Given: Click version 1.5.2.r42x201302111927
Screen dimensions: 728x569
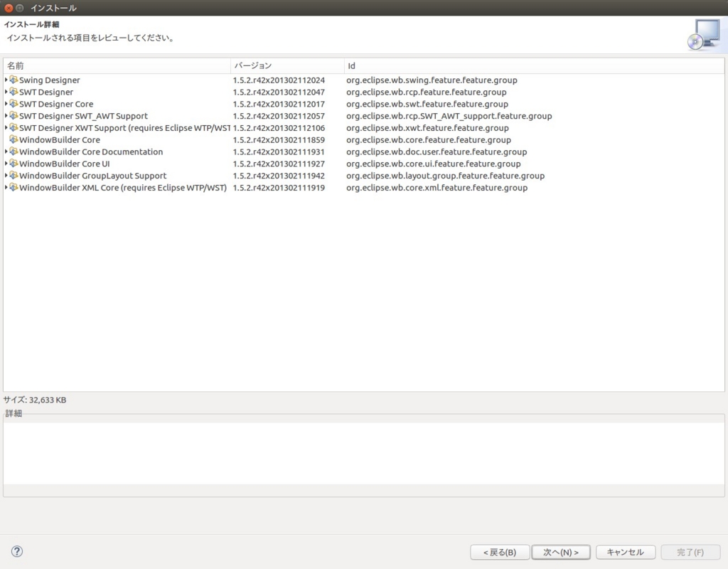Looking at the screenshot, I should [279, 164].
